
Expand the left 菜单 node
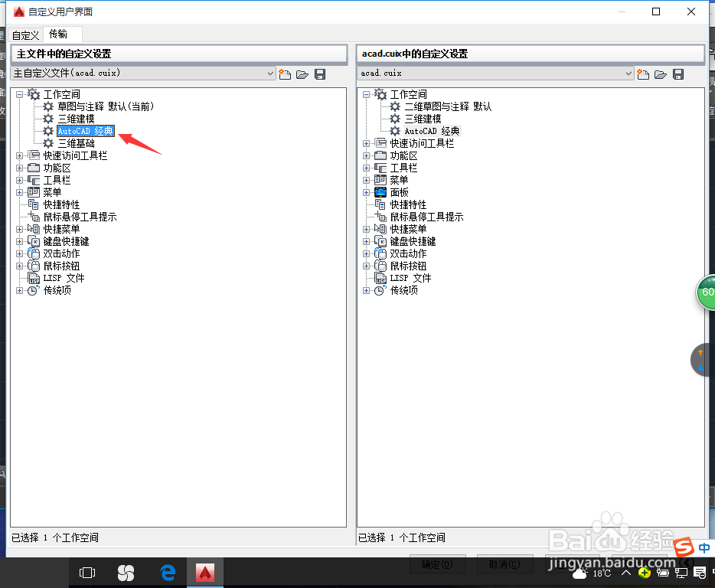pyautogui.click(x=19, y=193)
